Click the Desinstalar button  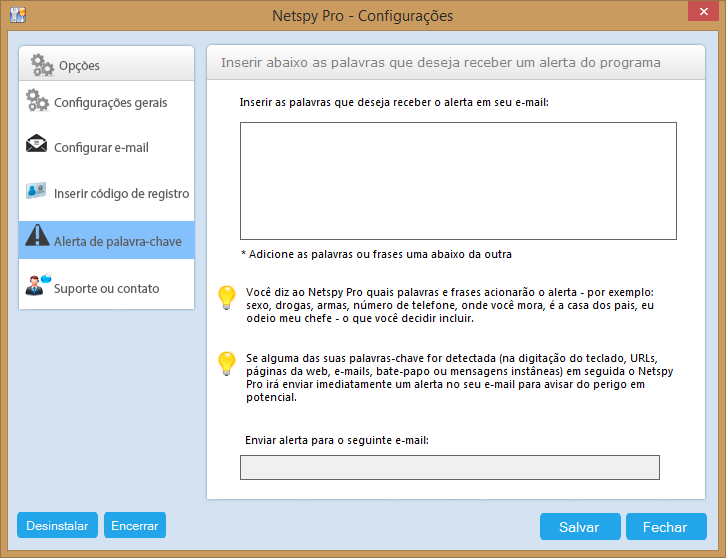[57, 525]
